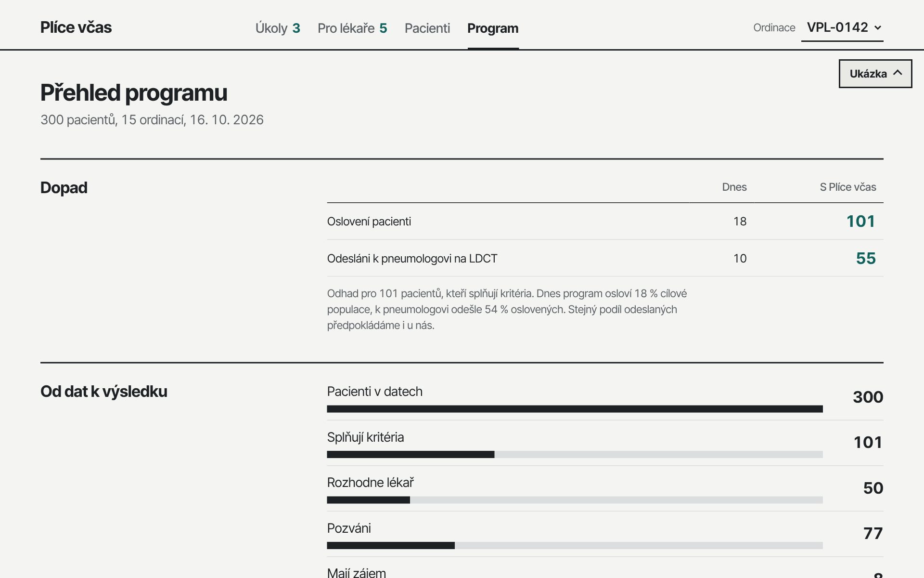
Task: Open the Úkoly tab
Action: [278, 28]
